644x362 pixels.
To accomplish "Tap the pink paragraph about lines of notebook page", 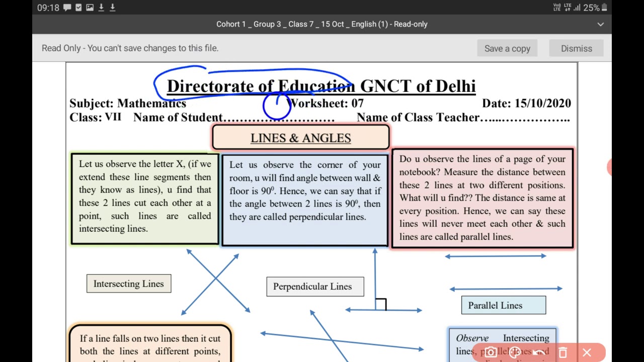I will pos(482,198).
